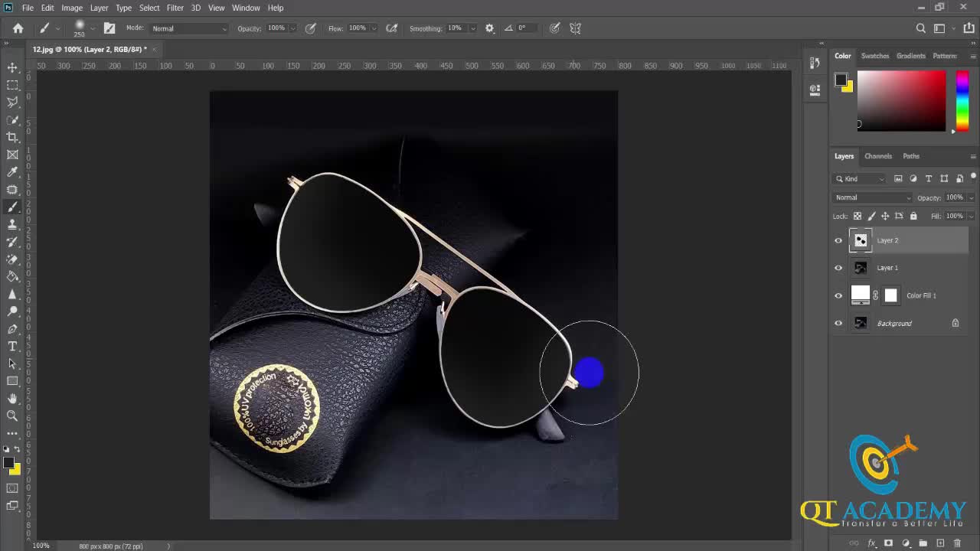Switch to the Gradients tab
The image size is (980, 551).
[911, 56]
